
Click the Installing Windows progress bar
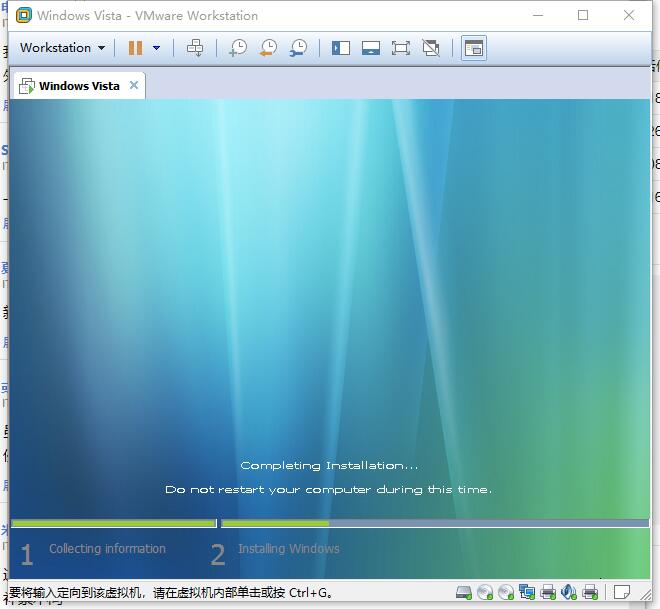point(435,523)
